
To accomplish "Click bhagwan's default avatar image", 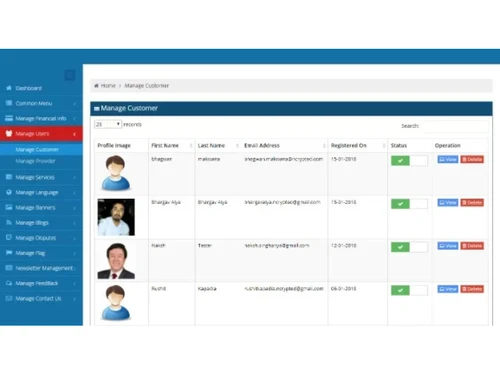I will [116, 173].
